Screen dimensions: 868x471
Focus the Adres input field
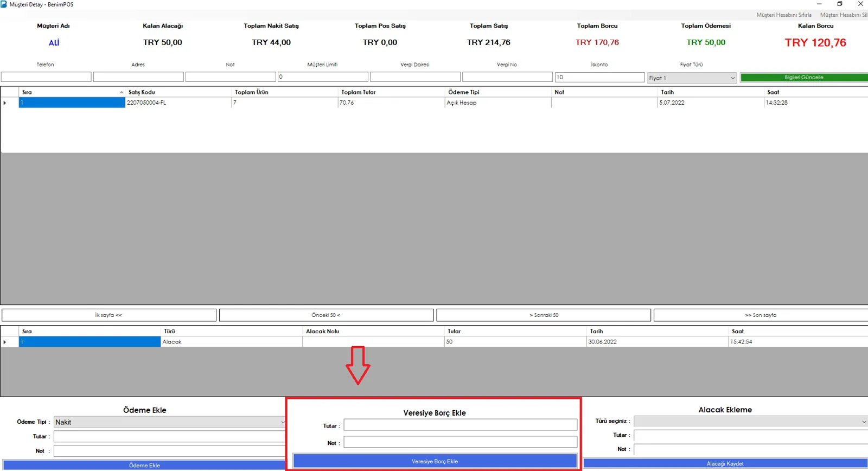(x=138, y=77)
